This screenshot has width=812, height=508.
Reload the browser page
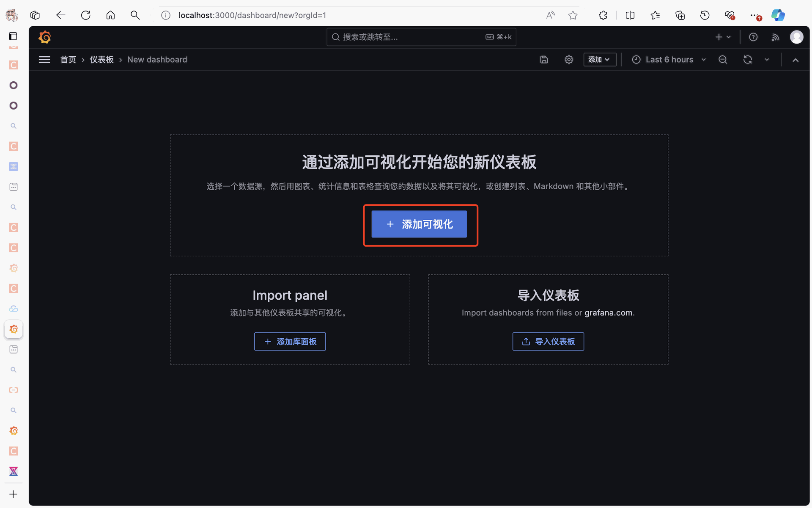click(x=85, y=15)
